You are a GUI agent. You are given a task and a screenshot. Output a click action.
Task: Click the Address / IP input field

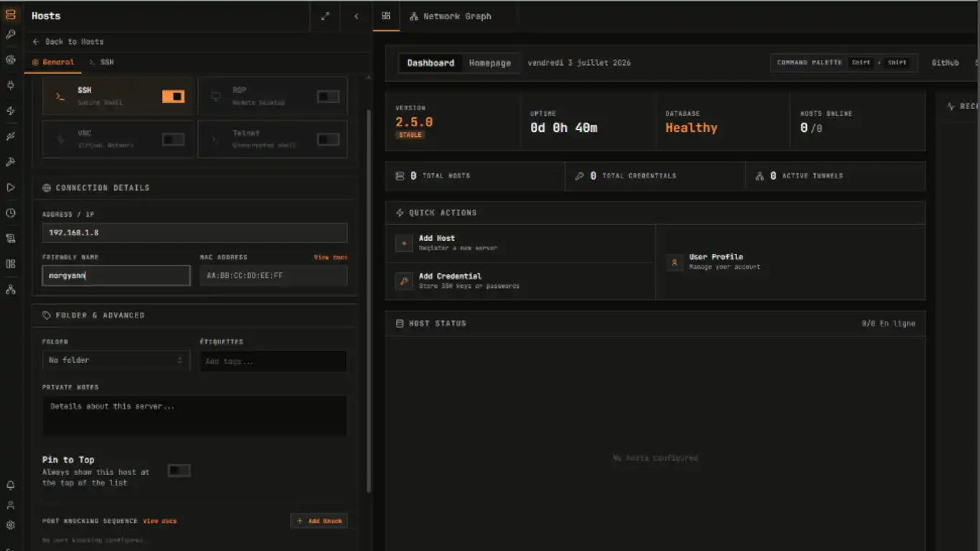[194, 232]
